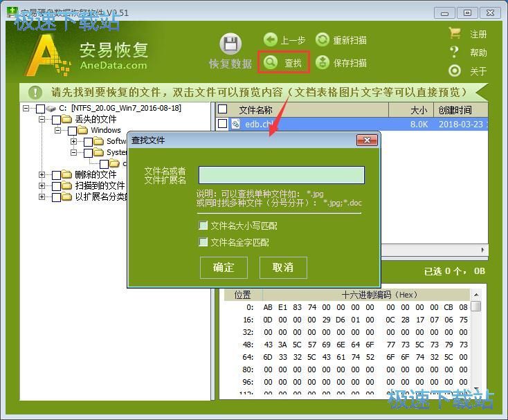This screenshot has height=420, width=508.
Task: Expand the 以扩展名分类 tree node
Action: [x=42, y=197]
